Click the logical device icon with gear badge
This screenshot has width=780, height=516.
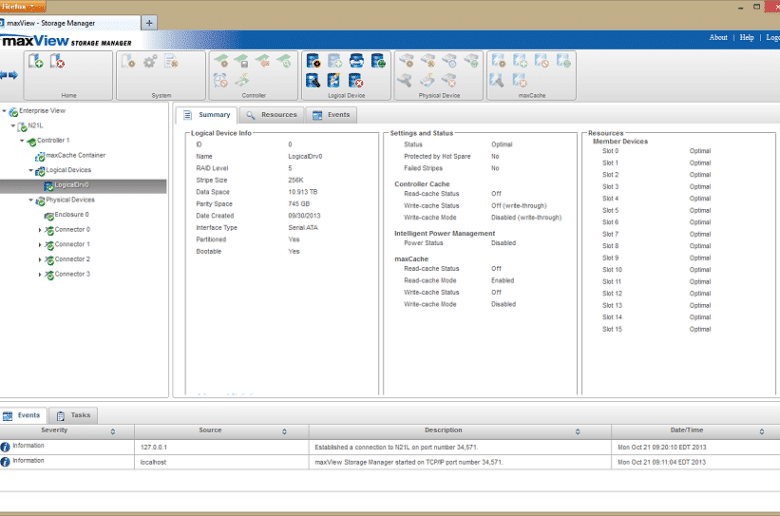(313, 61)
